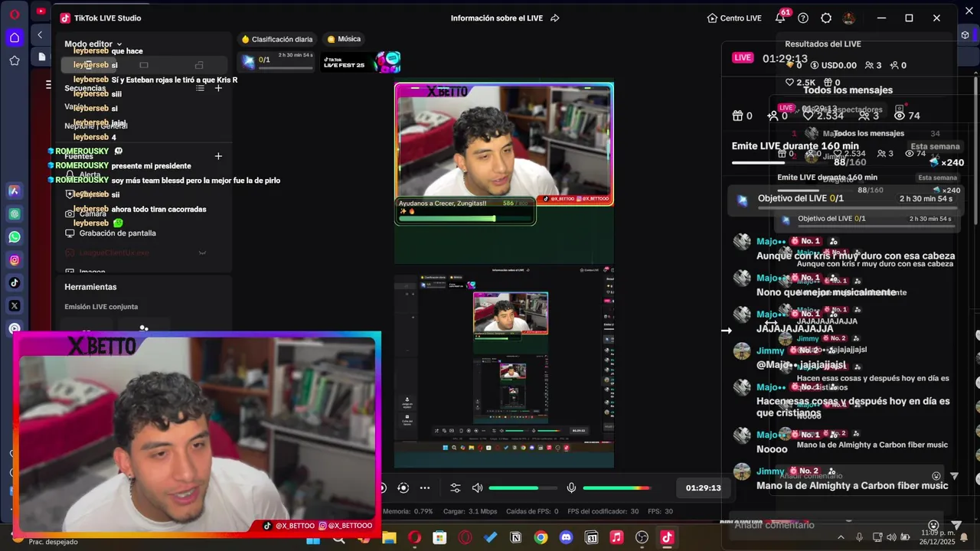Open TikTok LIVE Studio settings gear
Image resolution: width=980 pixels, height=551 pixels.
(826, 18)
